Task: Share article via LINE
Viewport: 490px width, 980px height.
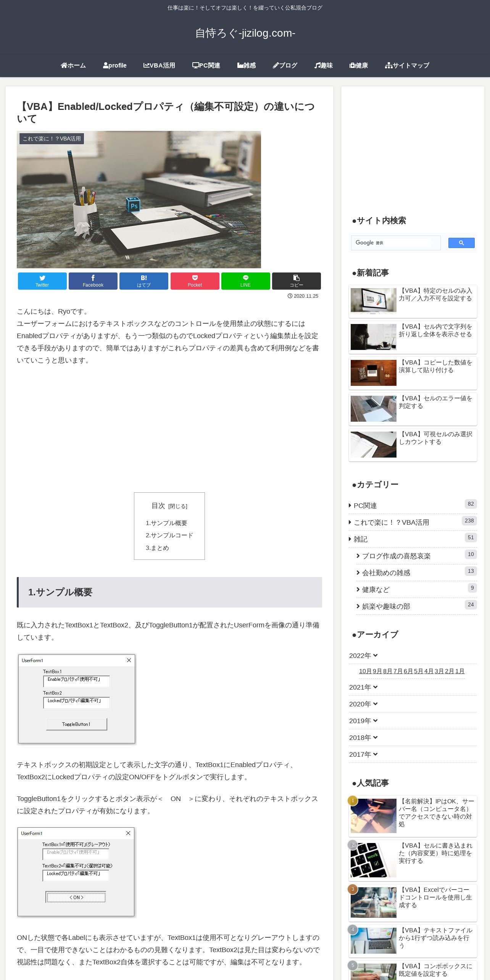Action: tap(246, 281)
